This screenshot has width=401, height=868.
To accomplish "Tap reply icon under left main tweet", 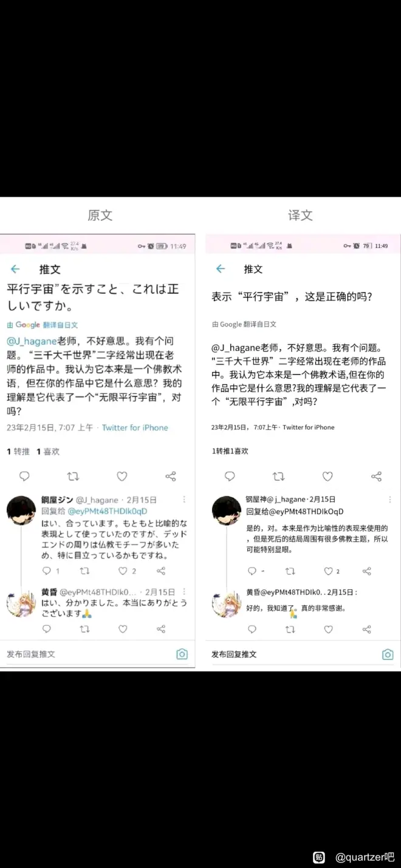I will click(24, 476).
